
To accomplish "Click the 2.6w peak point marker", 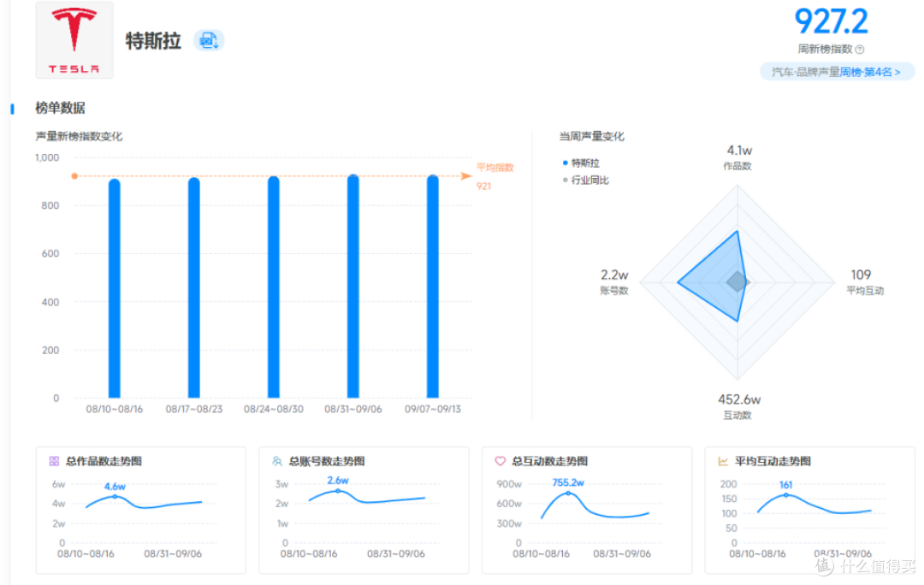I will coord(338,491).
